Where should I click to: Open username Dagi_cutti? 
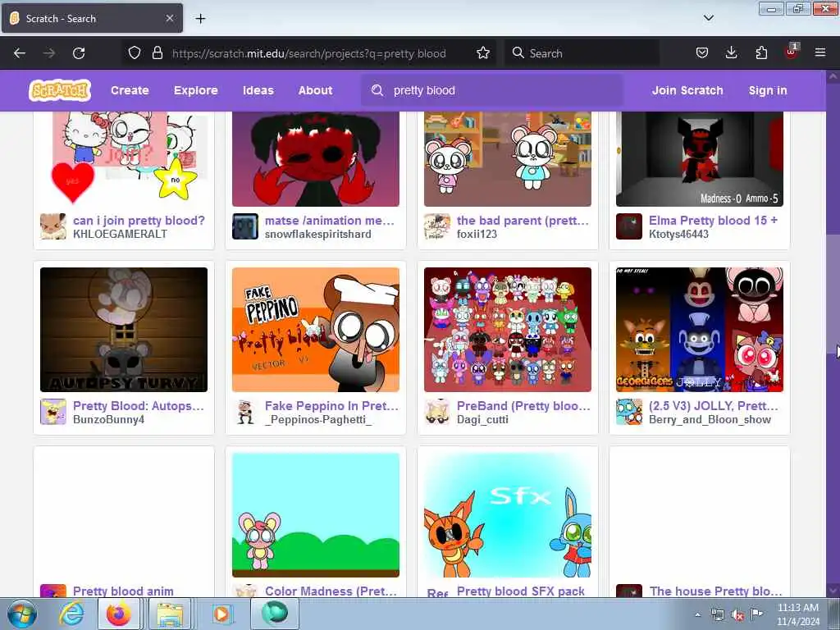(482, 419)
